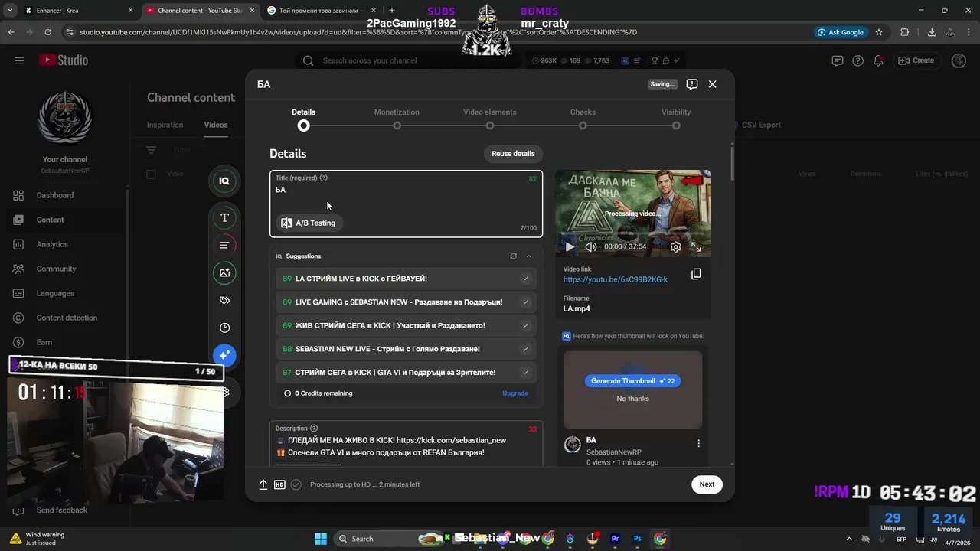
Task: Open Content detection in the sidebar
Action: coord(64,318)
